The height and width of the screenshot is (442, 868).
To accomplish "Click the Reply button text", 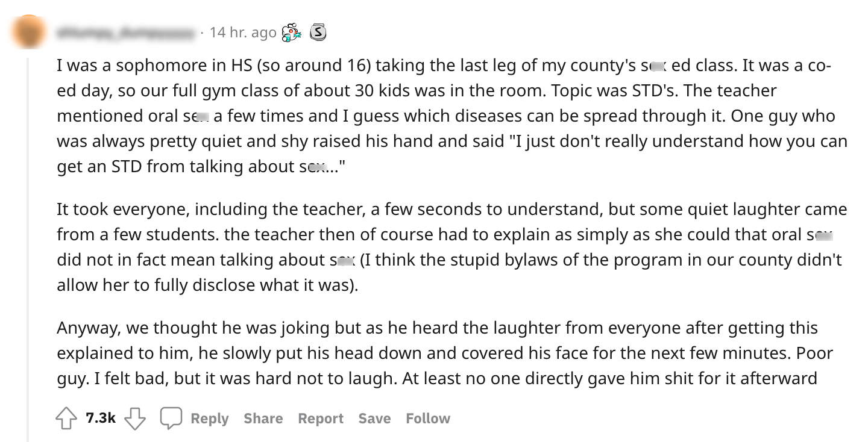I will point(209,419).
